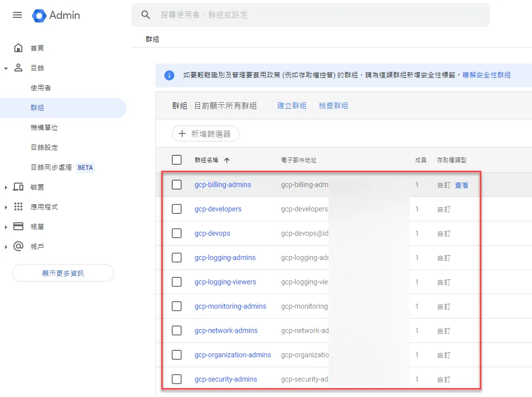Open the gcp-logging-viewers group

[225, 282]
